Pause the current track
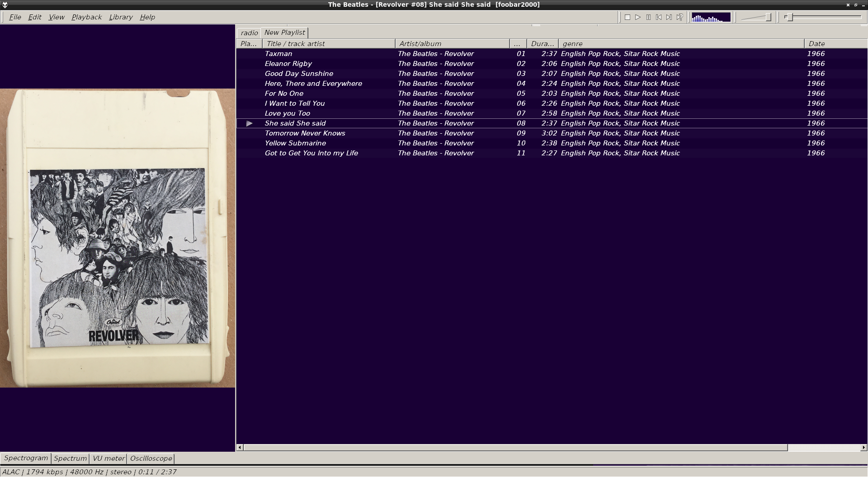Image resolution: width=868 pixels, height=477 pixels. [648, 17]
